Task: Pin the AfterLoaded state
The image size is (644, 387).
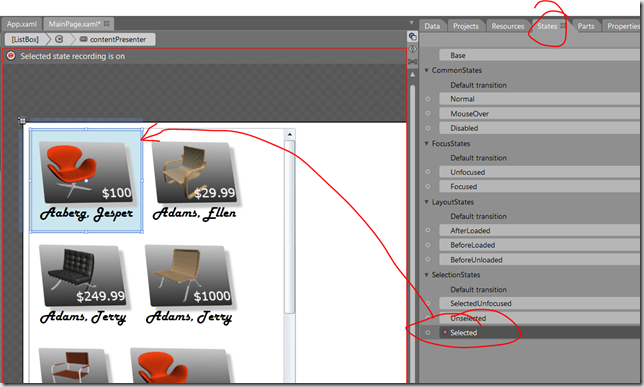Action: click(428, 230)
